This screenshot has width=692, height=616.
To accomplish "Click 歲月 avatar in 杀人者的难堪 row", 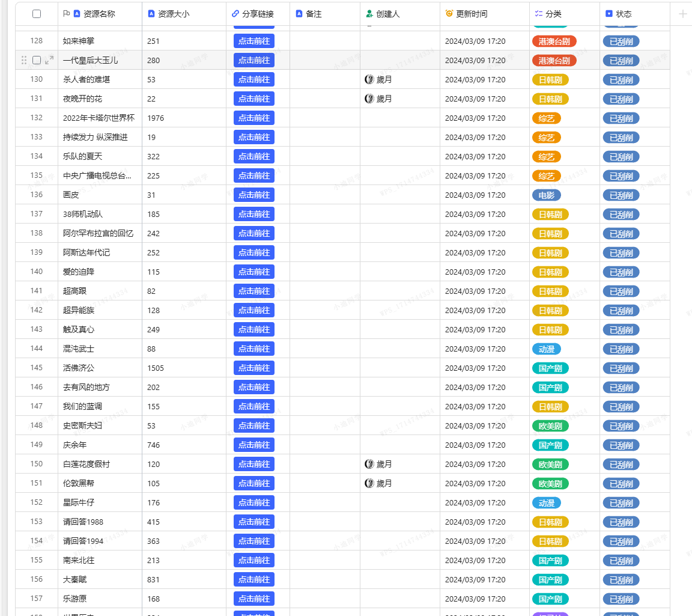I will point(369,79).
